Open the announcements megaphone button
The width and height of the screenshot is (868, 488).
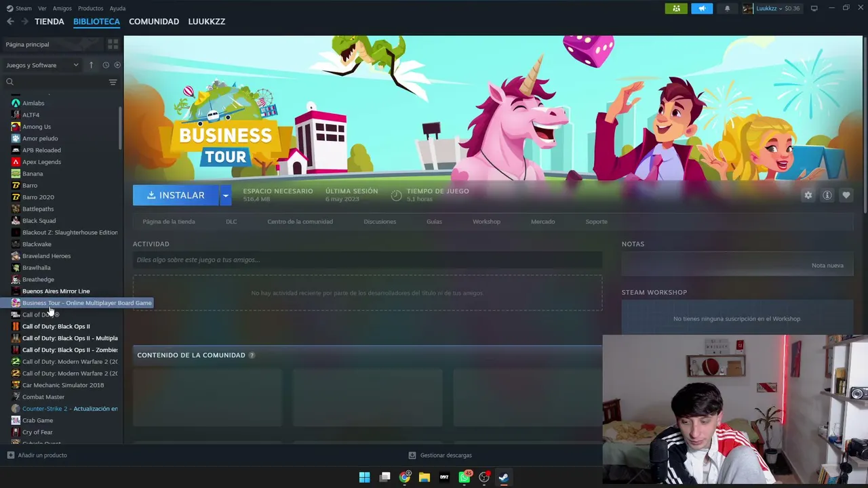pyautogui.click(x=702, y=8)
